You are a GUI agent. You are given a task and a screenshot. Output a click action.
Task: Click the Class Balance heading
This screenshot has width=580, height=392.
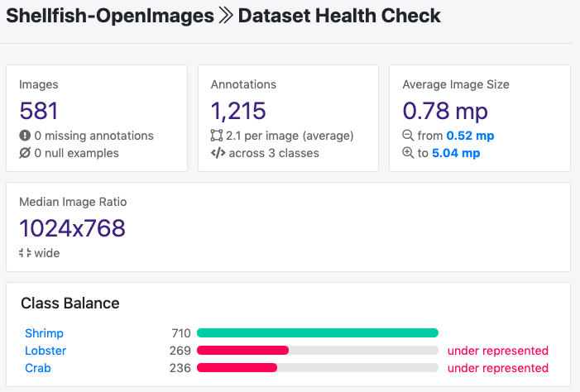coord(70,304)
